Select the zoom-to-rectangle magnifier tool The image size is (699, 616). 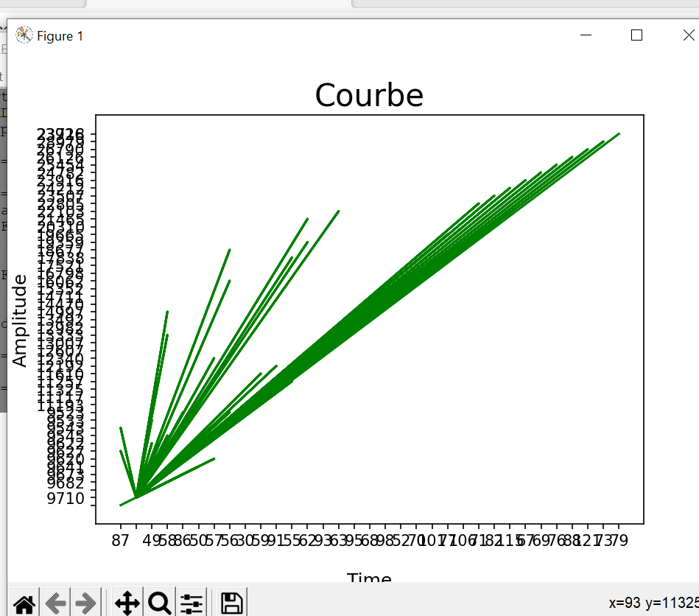point(159,603)
